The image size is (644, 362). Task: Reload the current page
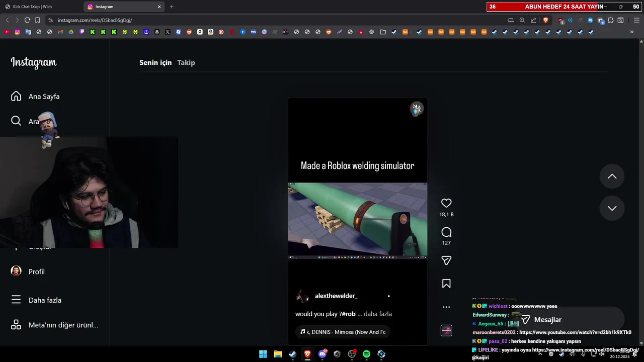[27, 20]
